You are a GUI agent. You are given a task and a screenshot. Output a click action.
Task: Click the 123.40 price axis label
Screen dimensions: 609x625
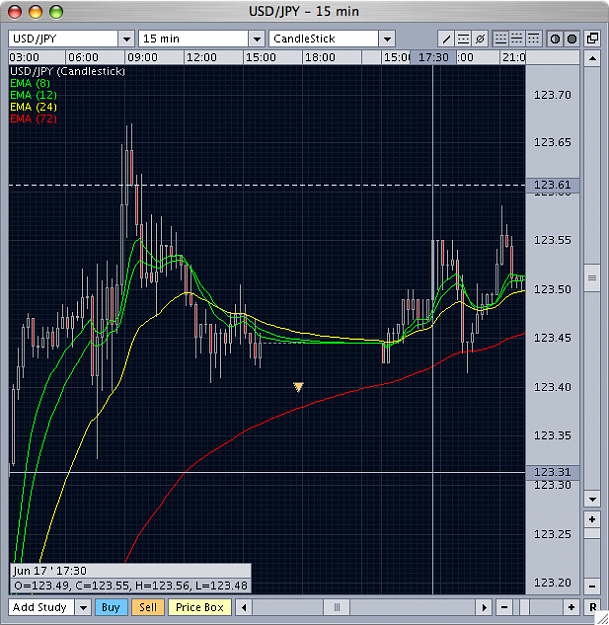[552, 387]
